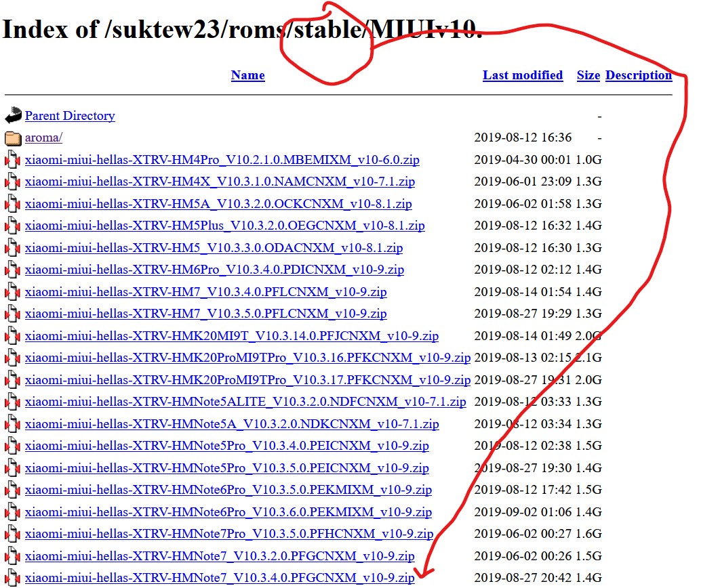The image size is (720, 588).
Task: Download HM5Plus V10.3.2.0.OEGCNXM zip
Action: point(224,226)
